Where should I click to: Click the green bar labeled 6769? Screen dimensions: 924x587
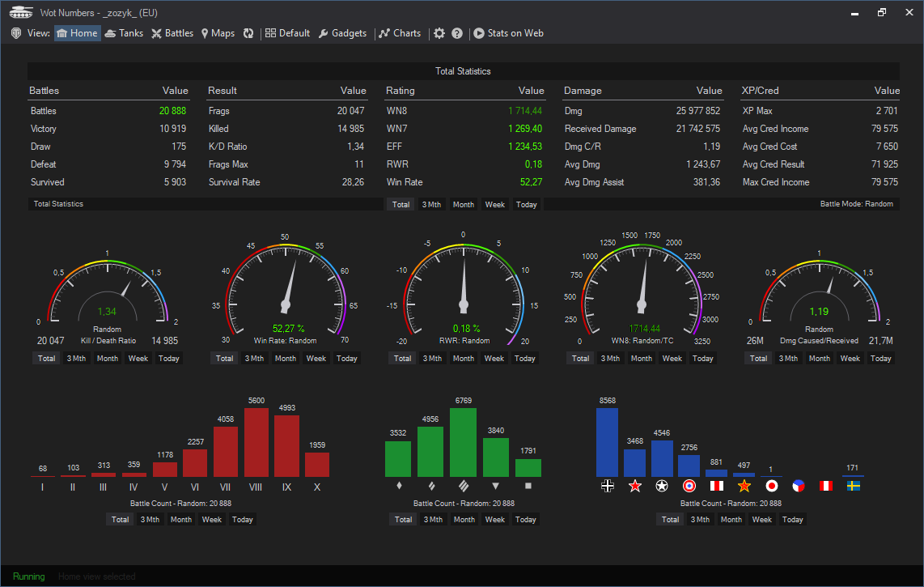pos(463,442)
